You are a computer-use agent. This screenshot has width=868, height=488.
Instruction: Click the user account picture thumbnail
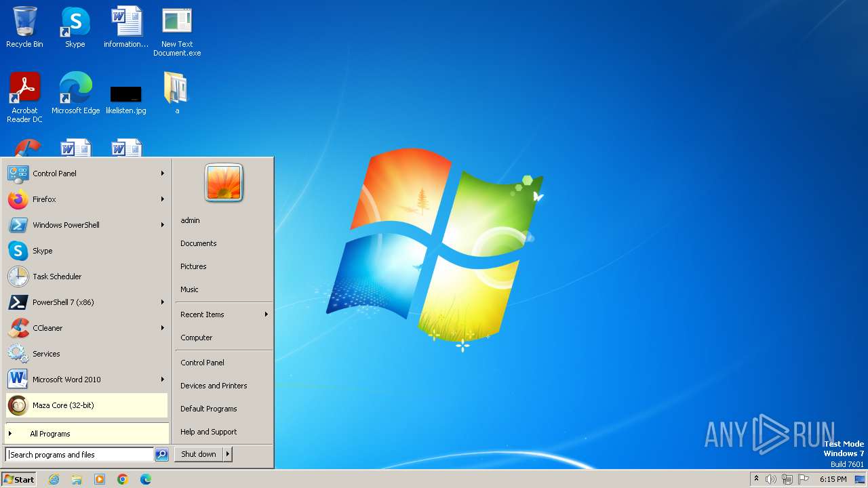pos(224,183)
